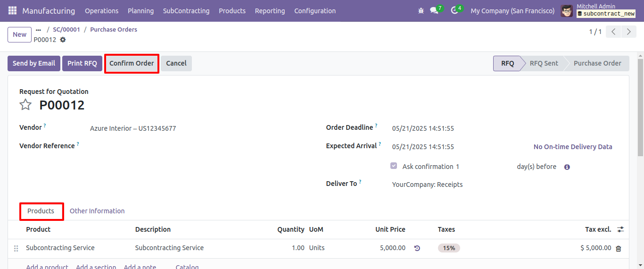Delete the Subcontracting Service line with trash icon
The height and width of the screenshot is (269, 644).
tap(619, 248)
